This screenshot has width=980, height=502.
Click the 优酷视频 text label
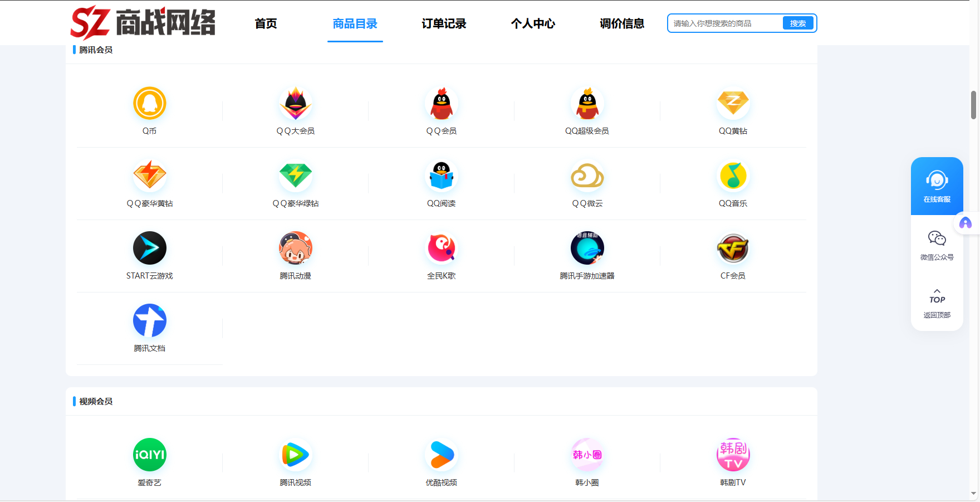pos(442,482)
